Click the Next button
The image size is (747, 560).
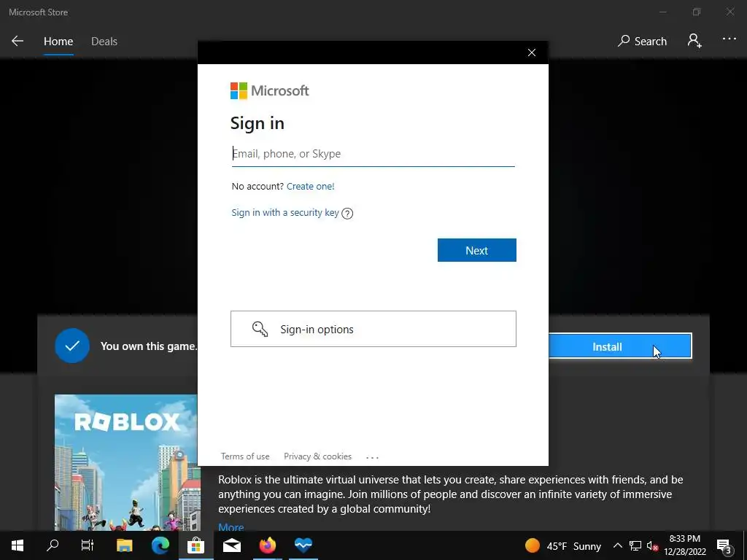point(476,250)
